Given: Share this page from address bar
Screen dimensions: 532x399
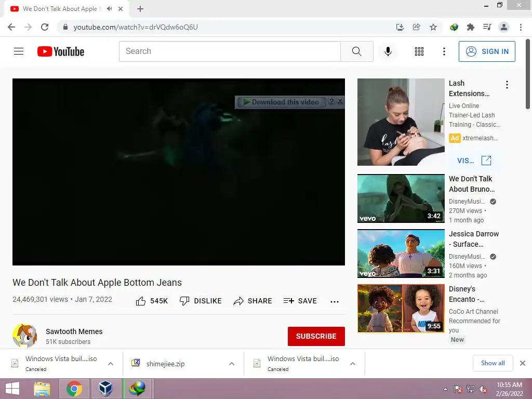Looking at the screenshot, I should 416,27.
